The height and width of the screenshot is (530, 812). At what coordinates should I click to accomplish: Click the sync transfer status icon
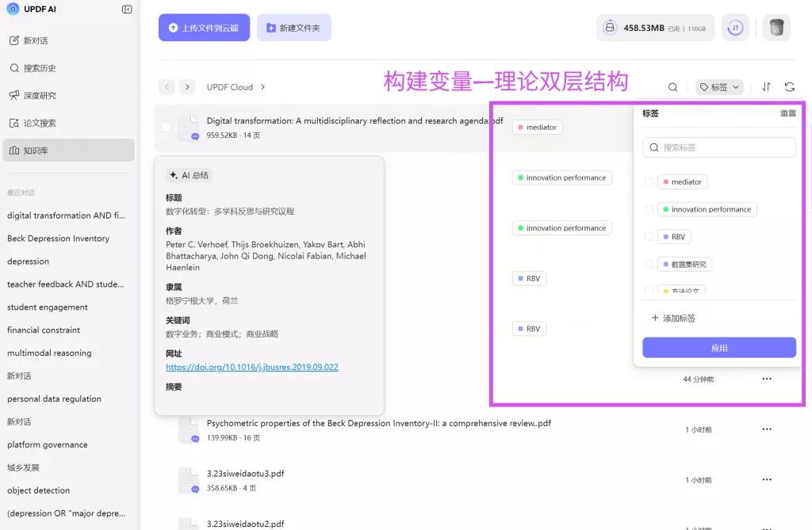coord(735,28)
